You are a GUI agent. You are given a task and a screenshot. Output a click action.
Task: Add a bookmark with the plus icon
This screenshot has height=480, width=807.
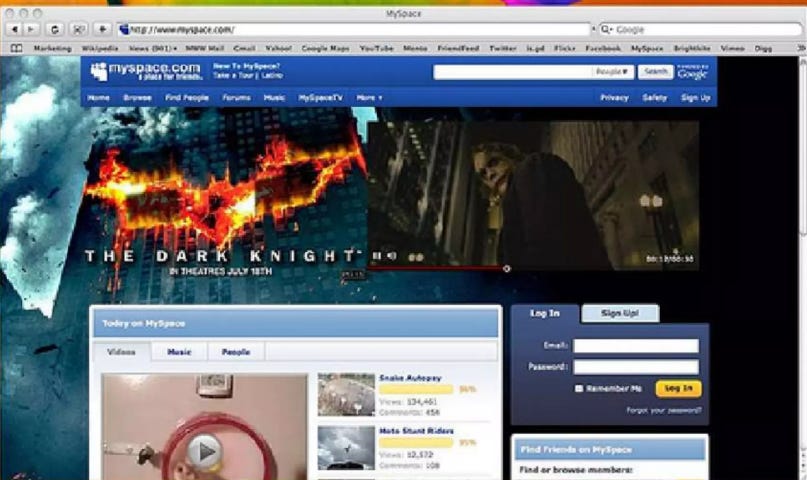click(x=102, y=29)
